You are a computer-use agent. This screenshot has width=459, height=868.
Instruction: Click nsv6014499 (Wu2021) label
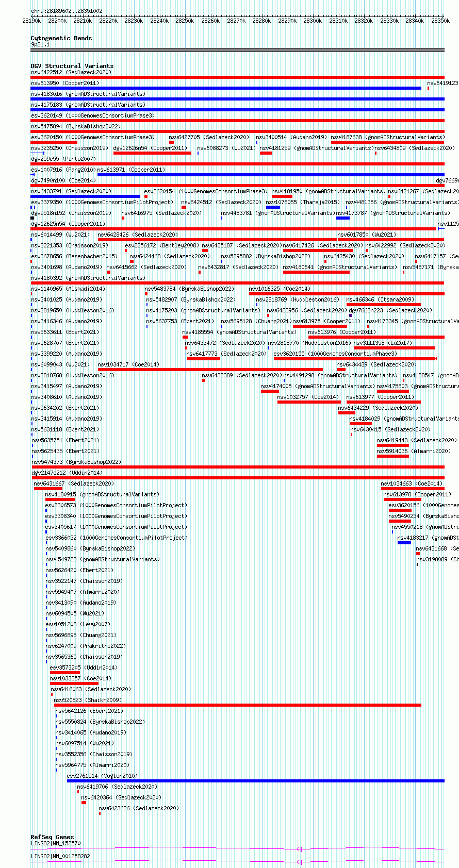coord(60,235)
